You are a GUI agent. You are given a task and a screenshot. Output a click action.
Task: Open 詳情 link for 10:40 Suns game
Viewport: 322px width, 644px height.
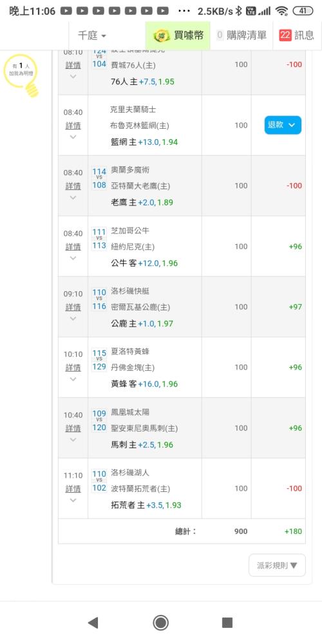[73, 428]
